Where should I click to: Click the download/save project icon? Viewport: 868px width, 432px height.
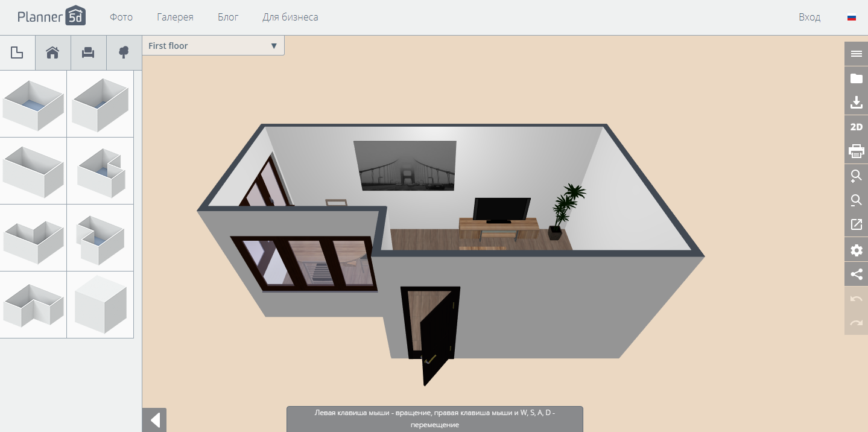856,103
